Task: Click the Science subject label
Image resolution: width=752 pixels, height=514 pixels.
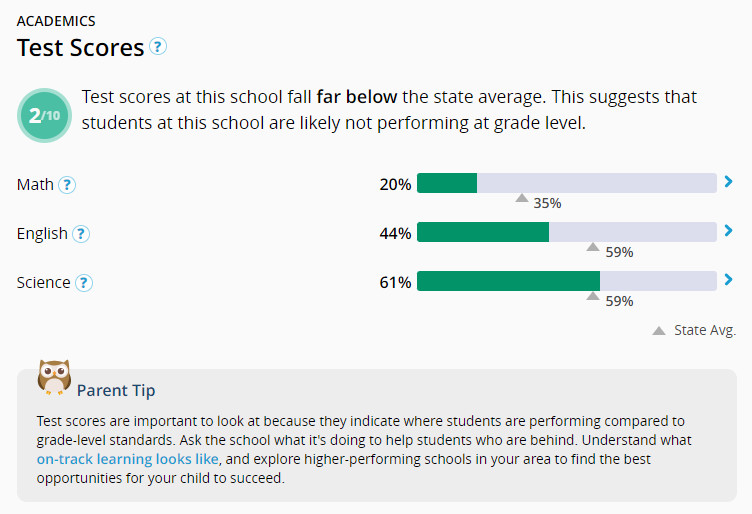Action: point(43,283)
